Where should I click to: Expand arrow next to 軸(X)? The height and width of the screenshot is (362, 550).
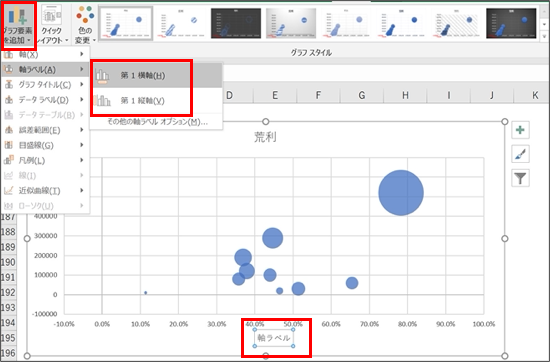pyautogui.click(x=82, y=54)
